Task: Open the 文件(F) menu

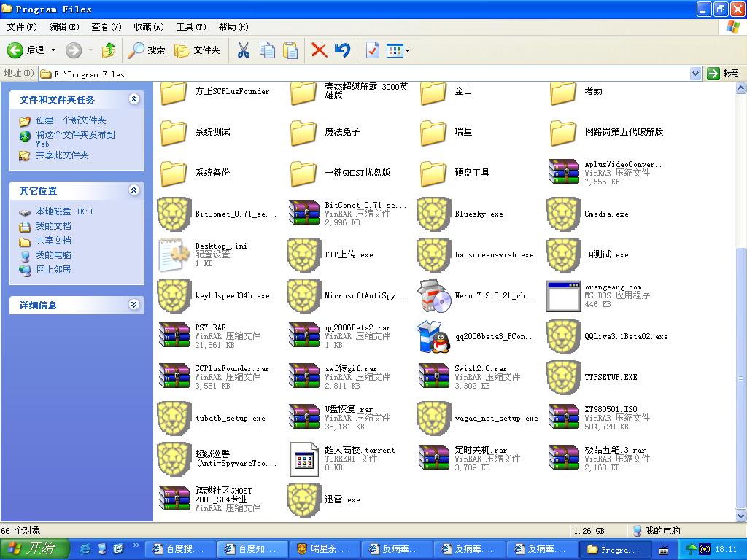Action: [21, 27]
